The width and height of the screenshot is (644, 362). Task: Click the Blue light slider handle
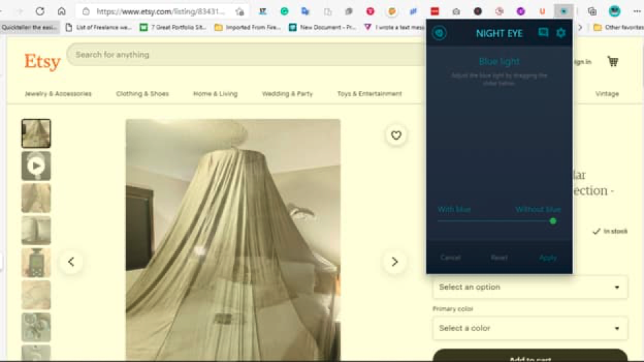[x=552, y=221]
